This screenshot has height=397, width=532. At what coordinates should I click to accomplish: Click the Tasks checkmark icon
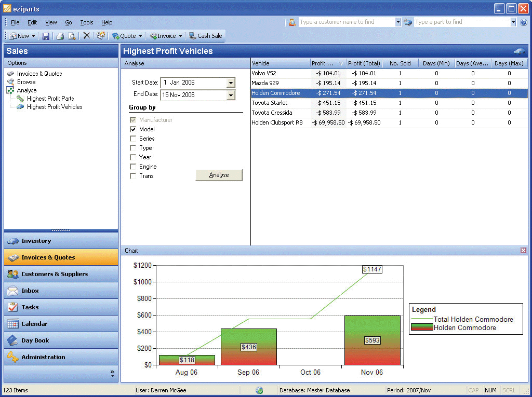(x=13, y=307)
